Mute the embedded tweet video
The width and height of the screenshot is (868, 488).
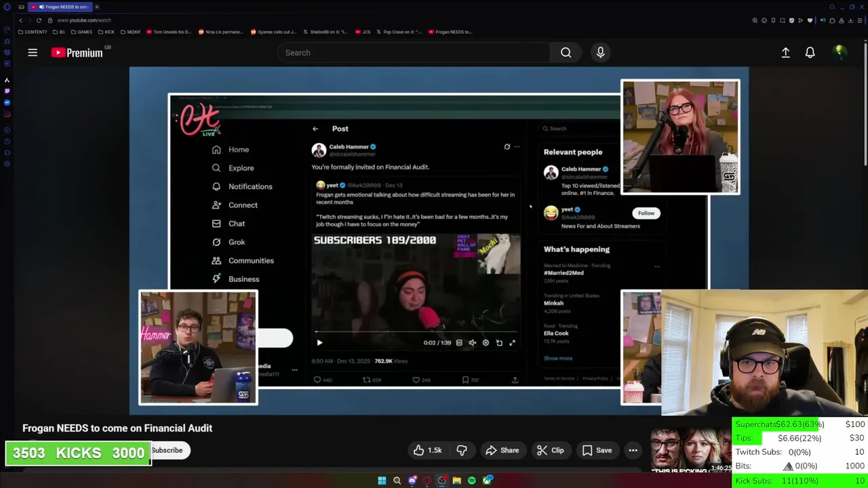click(x=473, y=343)
